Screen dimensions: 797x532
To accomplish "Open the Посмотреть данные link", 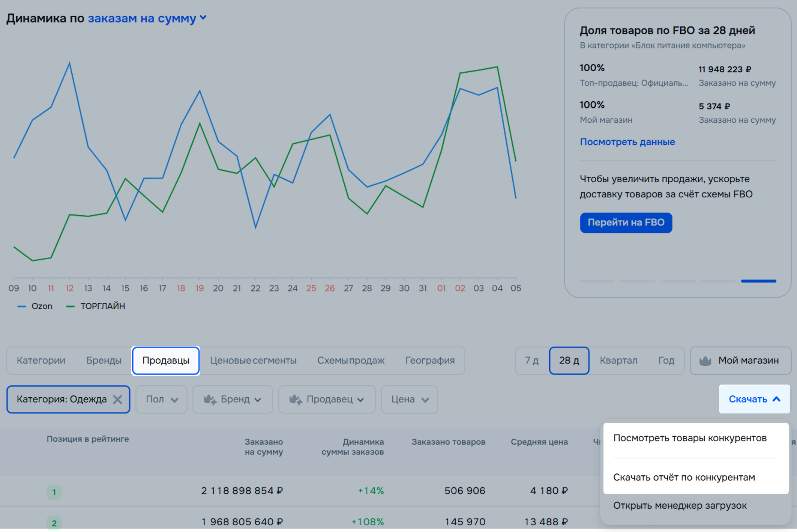I will click(x=627, y=142).
